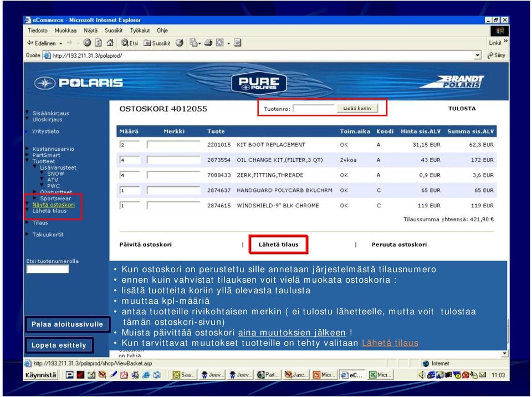Open the Tiedosto menu

[x=38, y=30]
